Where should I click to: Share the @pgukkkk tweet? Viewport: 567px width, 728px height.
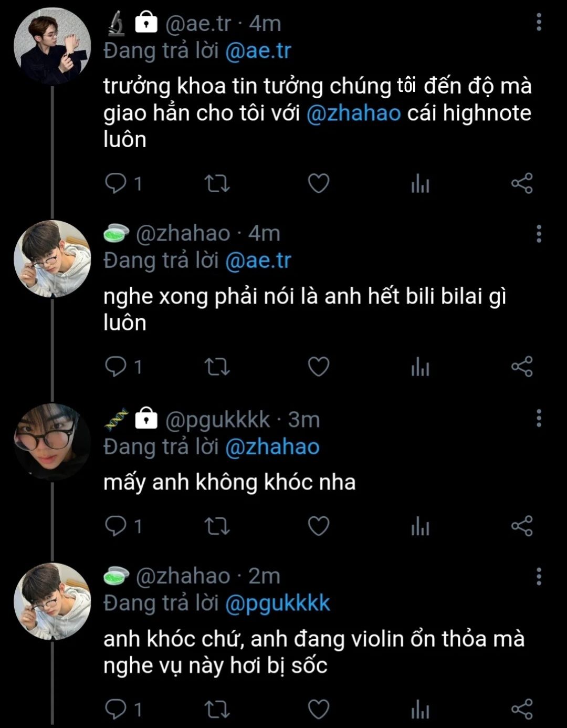coord(522,526)
